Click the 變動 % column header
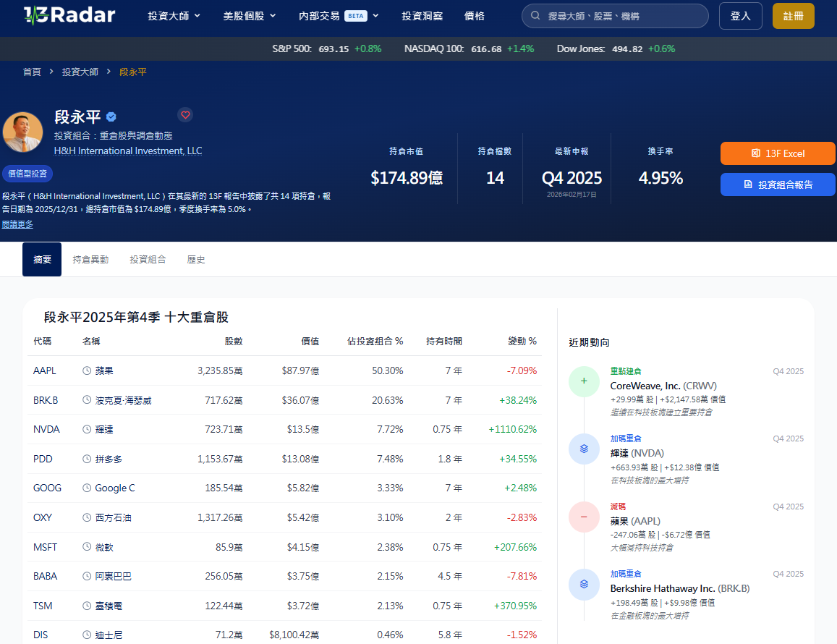The height and width of the screenshot is (644, 837). 522,341
